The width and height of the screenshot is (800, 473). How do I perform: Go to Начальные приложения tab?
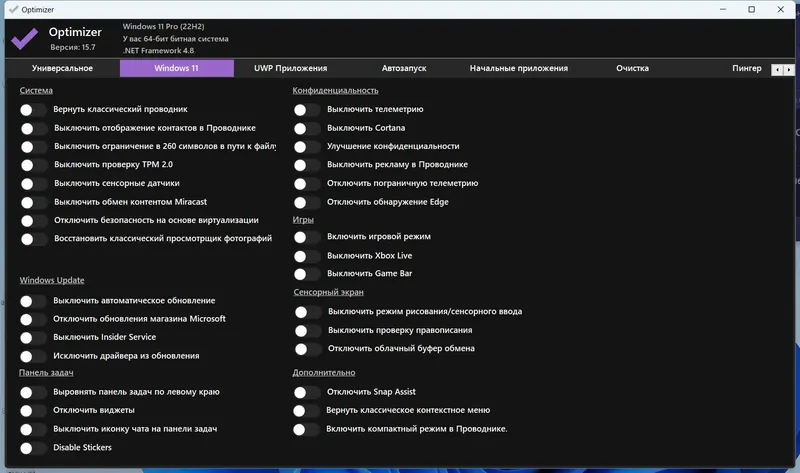pos(518,68)
